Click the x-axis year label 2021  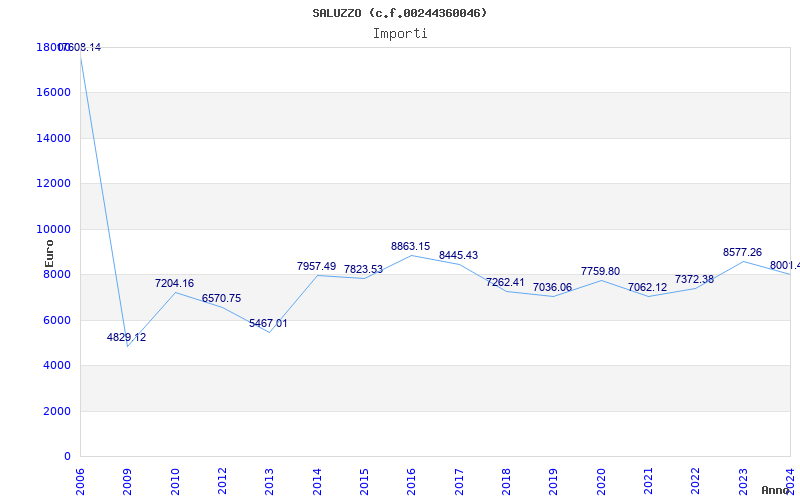(648, 482)
